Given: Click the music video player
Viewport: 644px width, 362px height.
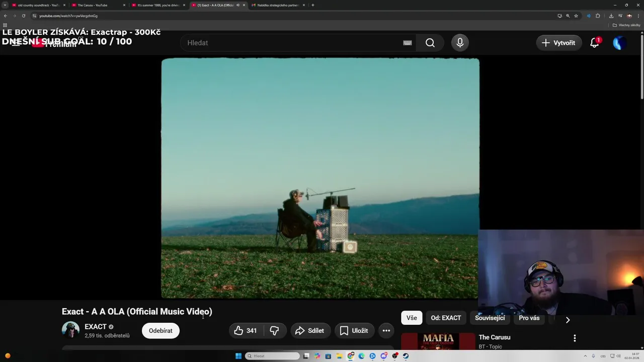Looking at the screenshot, I should pos(320,178).
